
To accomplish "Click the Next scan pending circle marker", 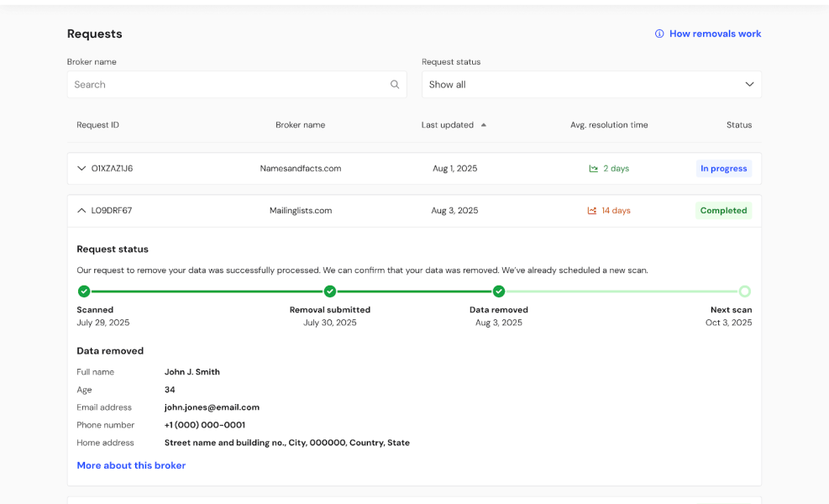I will tap(744, 291).
